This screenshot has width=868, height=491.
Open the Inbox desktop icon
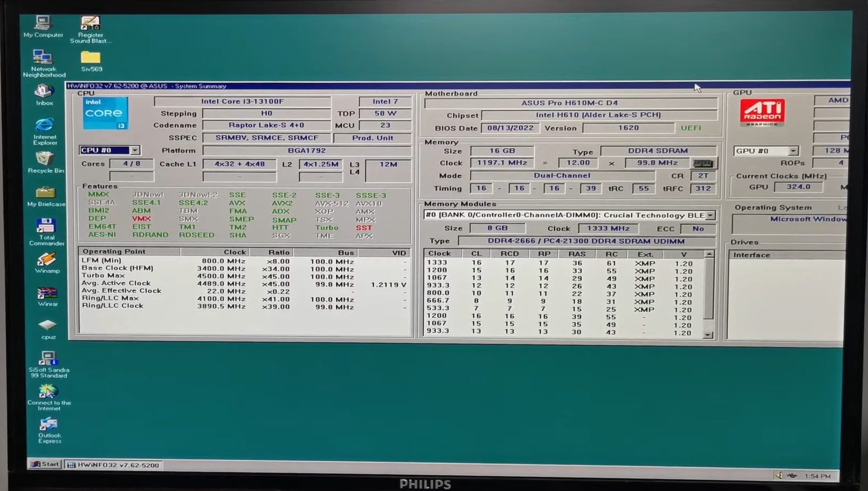[44, 96]
